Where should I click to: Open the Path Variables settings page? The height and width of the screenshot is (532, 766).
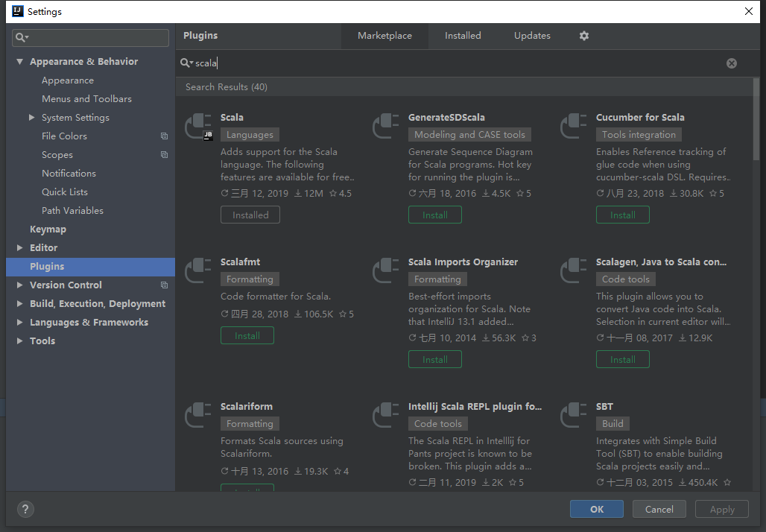[x=72, y=211]
